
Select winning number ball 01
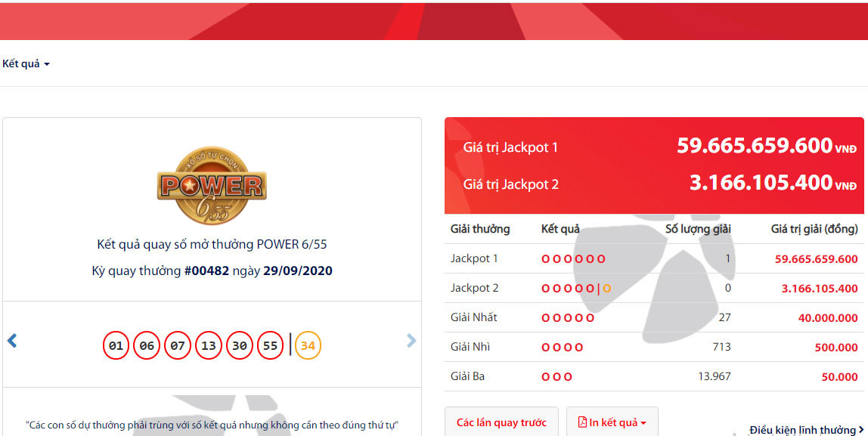[116, 346]
